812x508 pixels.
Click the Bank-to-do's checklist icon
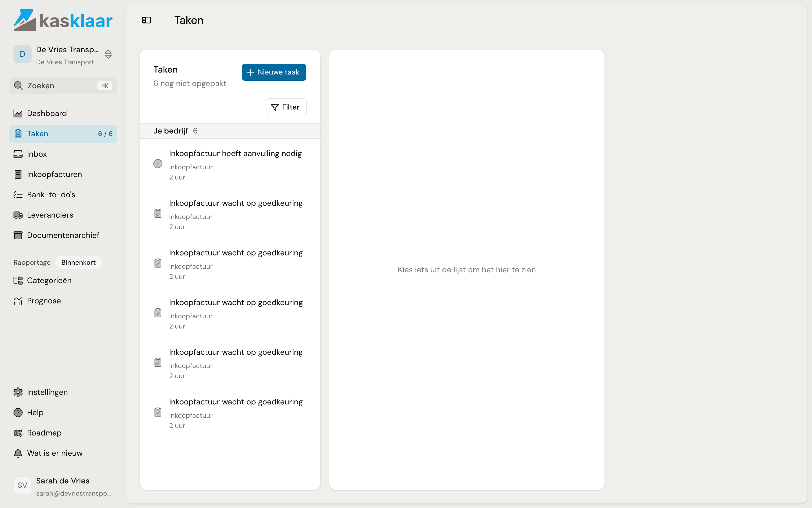18,194
